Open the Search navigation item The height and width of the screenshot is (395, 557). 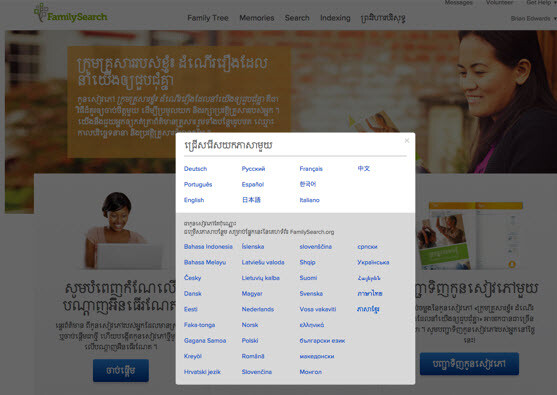coord(297,18)
